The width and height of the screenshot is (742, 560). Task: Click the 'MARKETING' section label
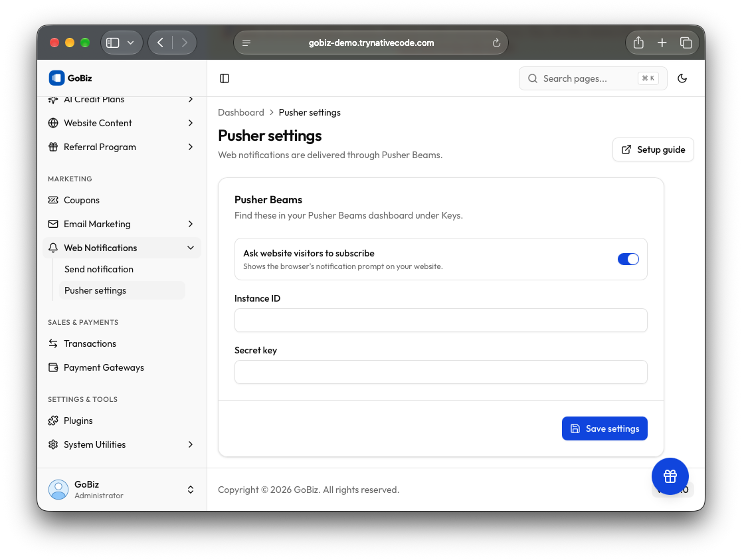(x=70, y=179)
